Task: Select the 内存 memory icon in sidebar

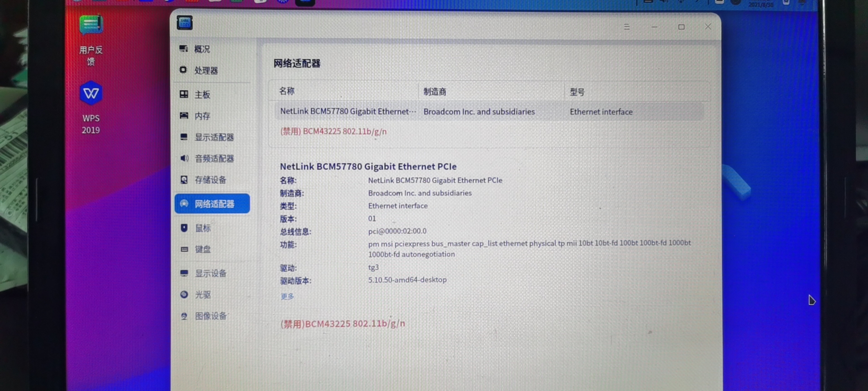Action: click(184, 115)
